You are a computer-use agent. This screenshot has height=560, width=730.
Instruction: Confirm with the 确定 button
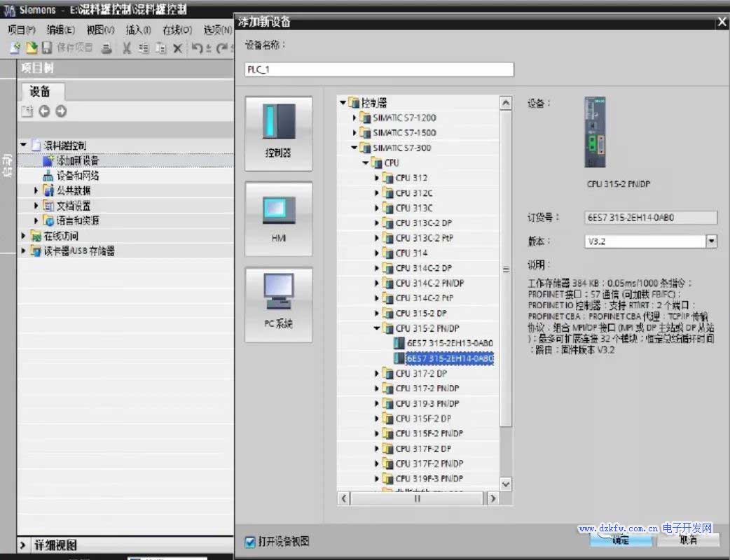(621, 540)
